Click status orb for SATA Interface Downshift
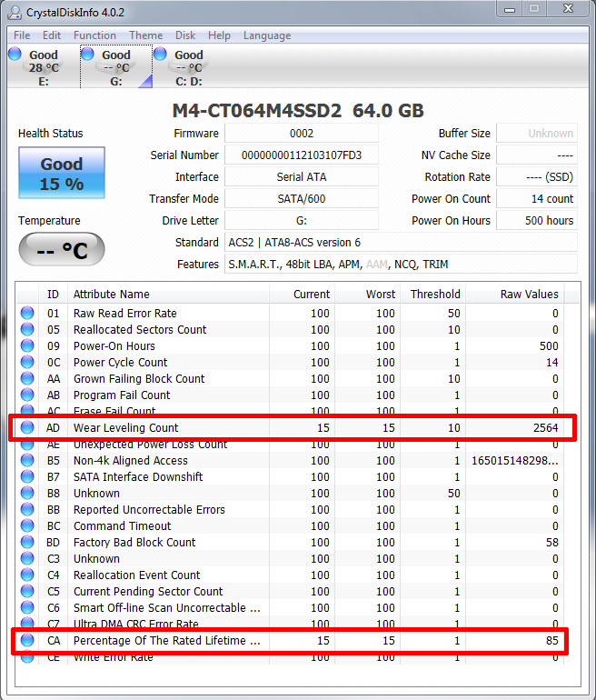 [27, 476]
